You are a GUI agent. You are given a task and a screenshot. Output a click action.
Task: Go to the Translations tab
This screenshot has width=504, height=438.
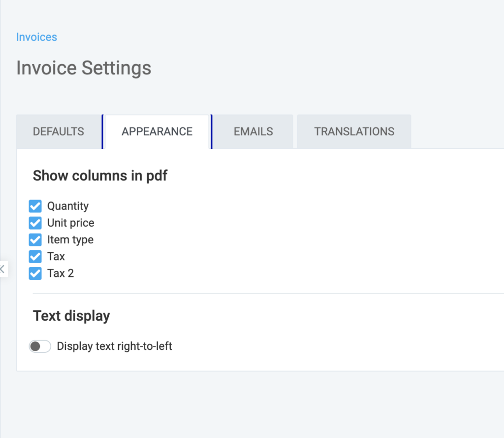pos(354,132)
